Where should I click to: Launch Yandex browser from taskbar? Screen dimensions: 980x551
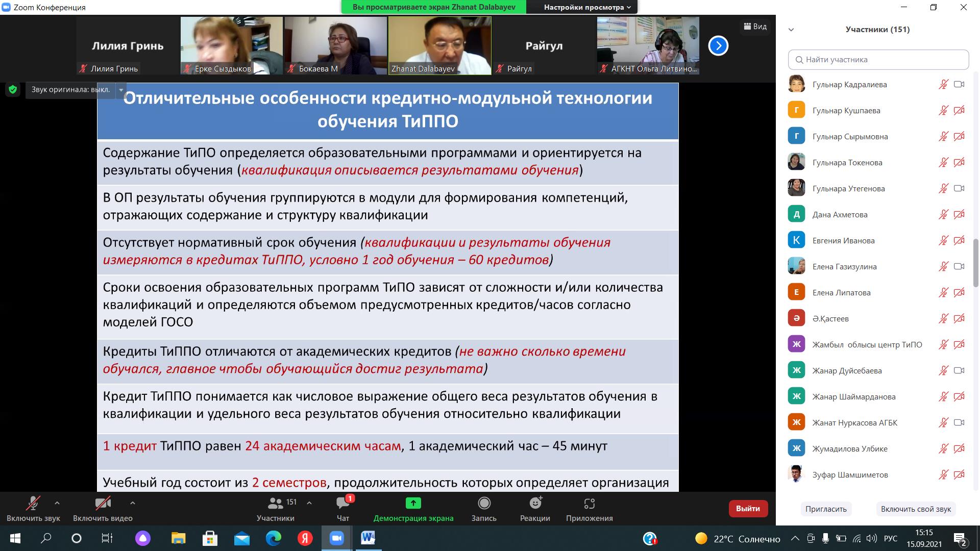point(305,538)
